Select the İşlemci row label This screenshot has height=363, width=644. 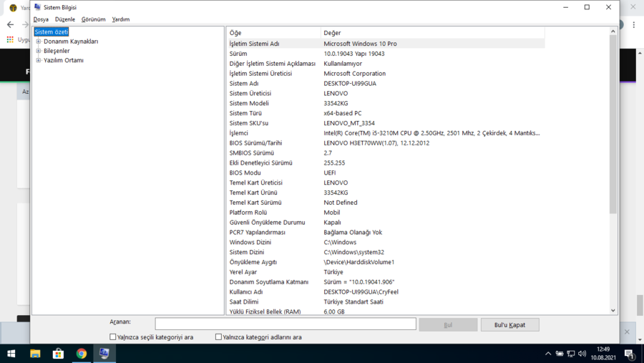[x=238, y=133]
